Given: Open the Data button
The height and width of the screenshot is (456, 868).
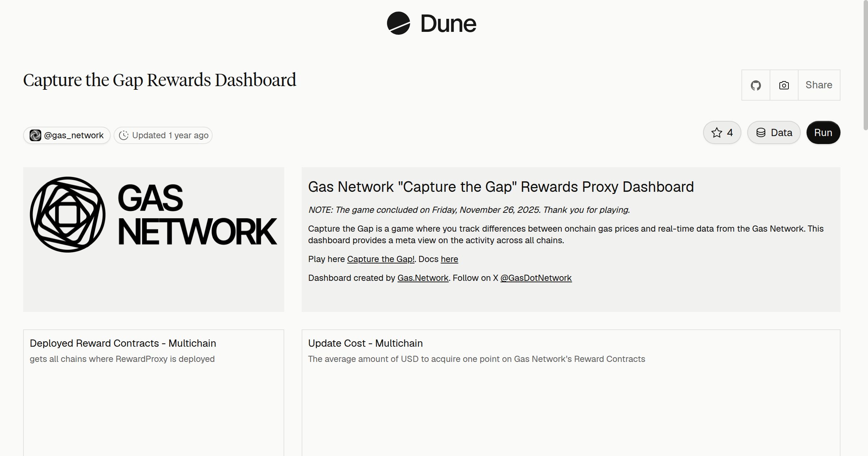Looking at the screenshot, I should coord(774,132).
